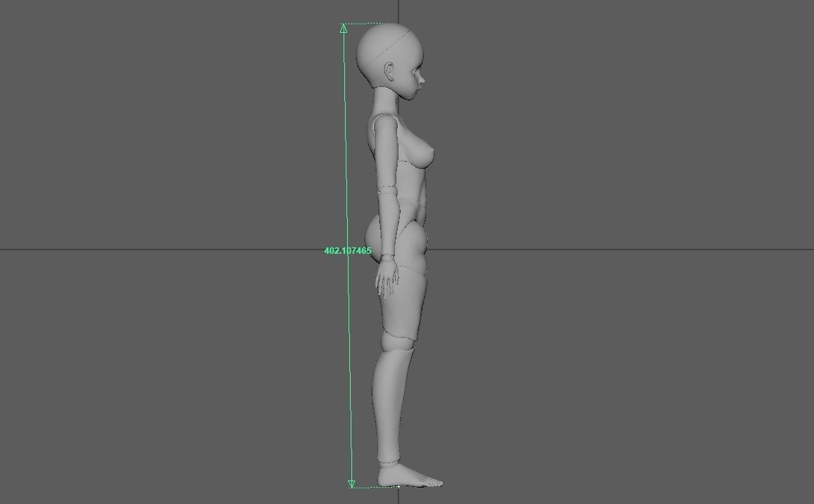The width and height of the screenshot is (814, 504).
Task: Select the 402.107465 distance measurement label
Action: (x=348, y=251)
